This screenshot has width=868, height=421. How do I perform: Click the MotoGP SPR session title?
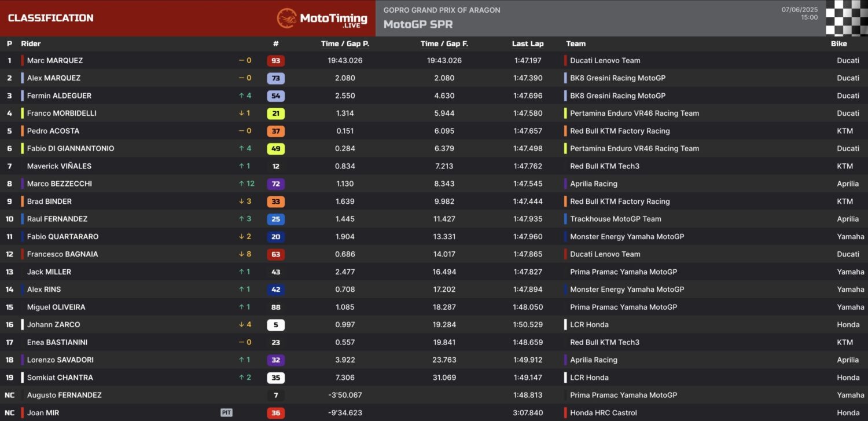pyautogui.click(x=418, y=24)
